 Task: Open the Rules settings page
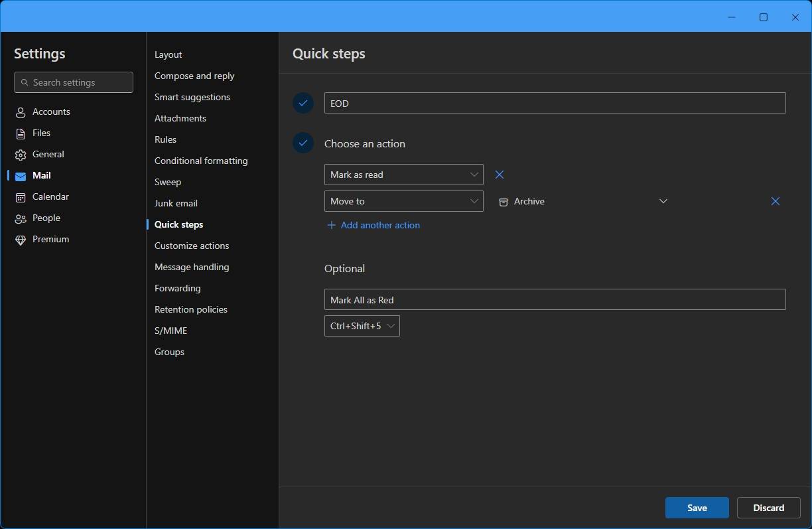pos(165,139)
